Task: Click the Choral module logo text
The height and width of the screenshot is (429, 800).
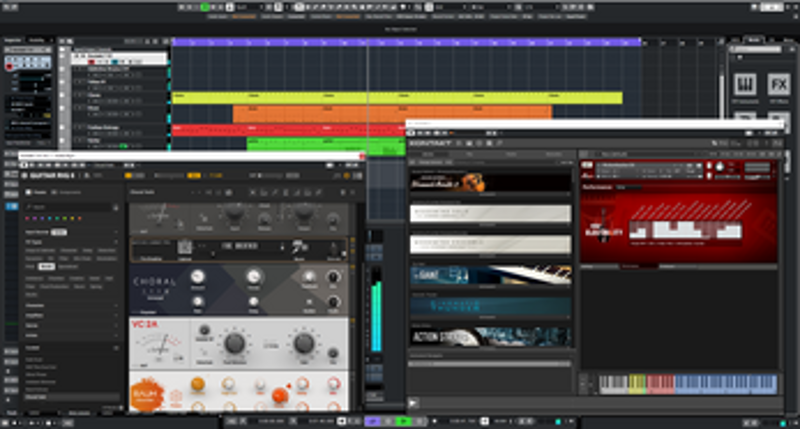Action: coord(155,282)
